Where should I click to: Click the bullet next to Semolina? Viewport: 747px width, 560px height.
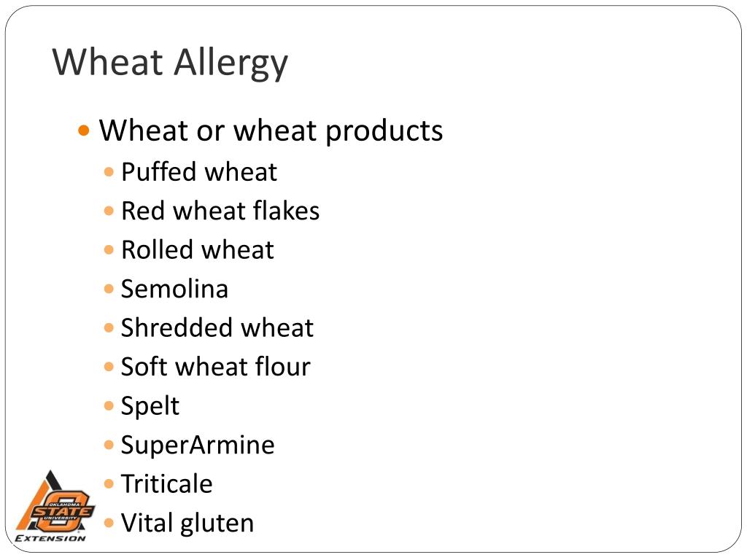point(109,289)
